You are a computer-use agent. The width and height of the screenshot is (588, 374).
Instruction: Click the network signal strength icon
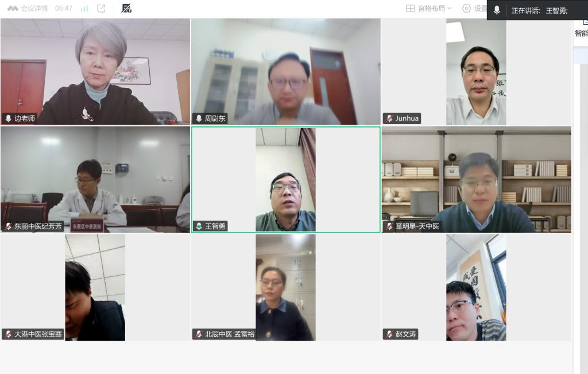pyautogui.click(x=84, y=9)
